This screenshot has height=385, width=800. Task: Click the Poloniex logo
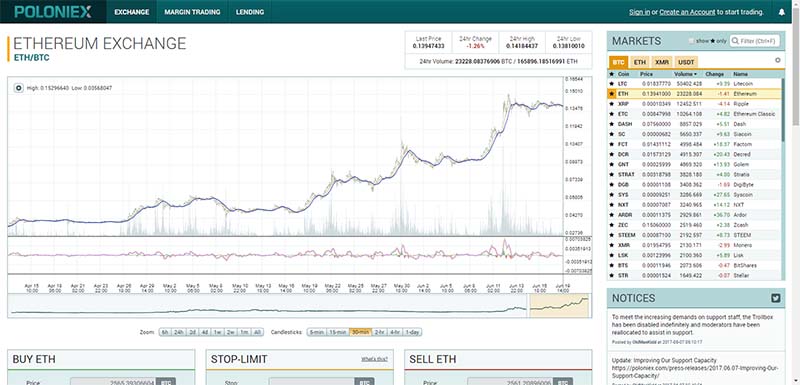(x=53, y=12)
